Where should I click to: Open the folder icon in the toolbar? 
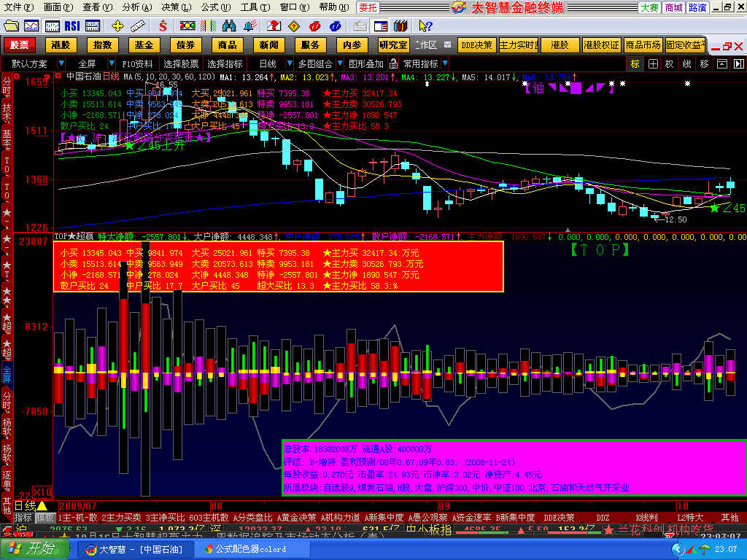click(x=11, y=26)
